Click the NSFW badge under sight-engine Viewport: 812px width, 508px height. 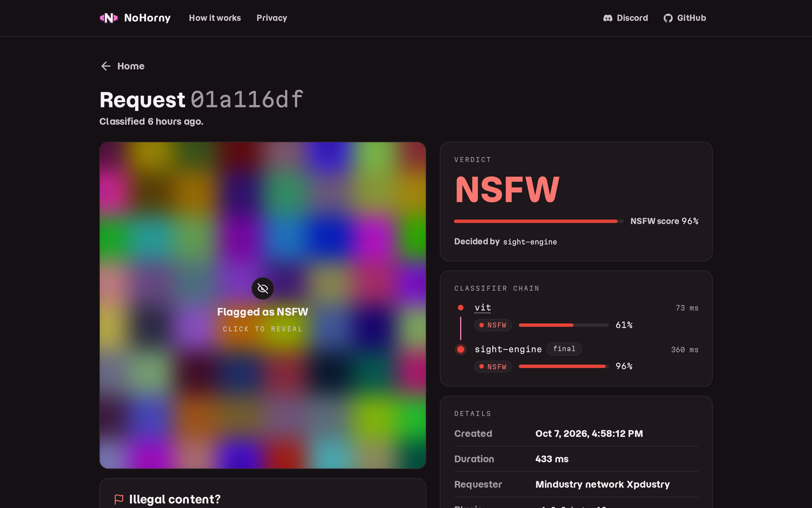[x=493, y=367]
